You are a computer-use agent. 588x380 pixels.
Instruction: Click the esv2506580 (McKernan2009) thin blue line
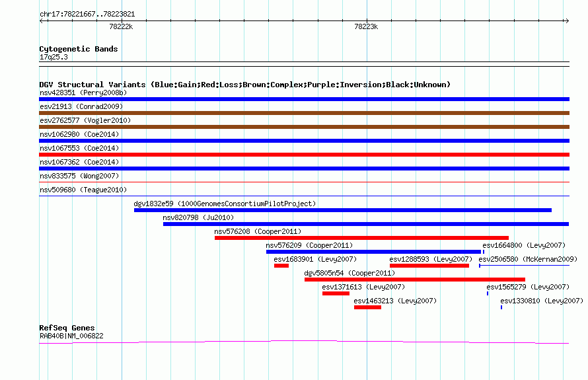point(525,266)
